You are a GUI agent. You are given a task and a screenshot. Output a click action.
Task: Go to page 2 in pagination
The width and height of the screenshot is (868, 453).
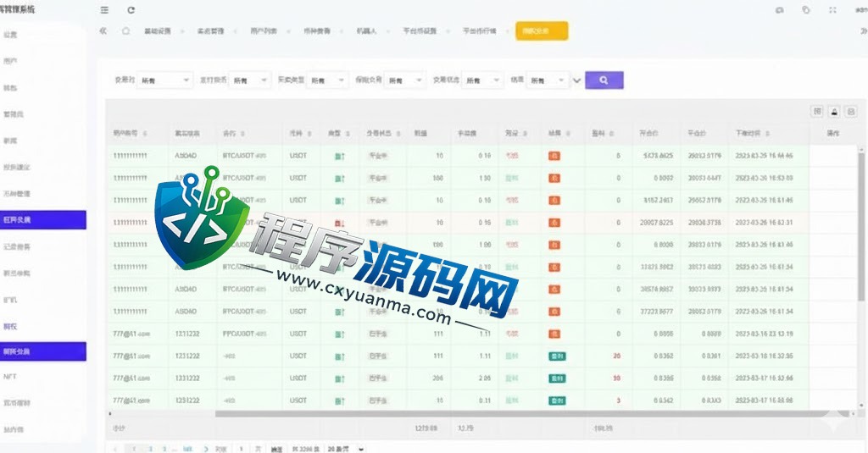(x=150, y=449)
